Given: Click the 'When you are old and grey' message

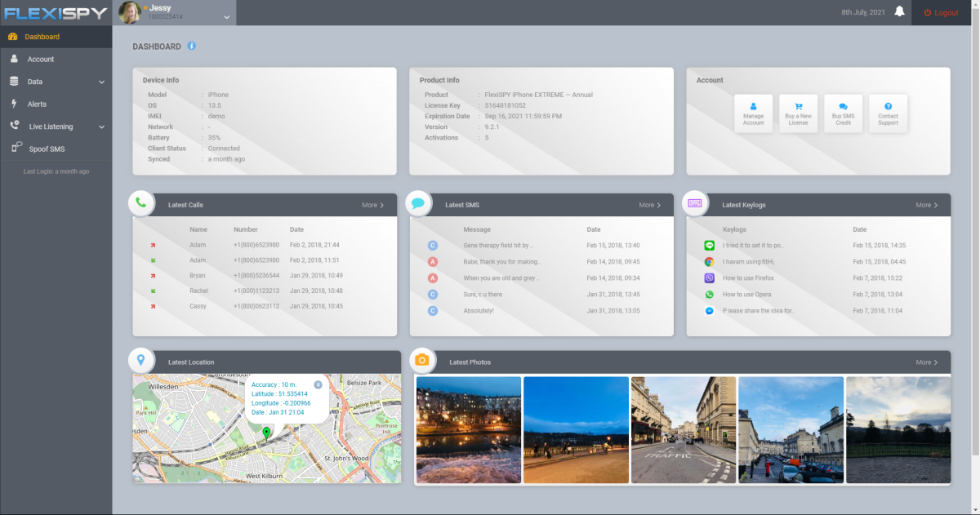Looking at the screenshot, I should pyautogui.click(x=501, y=278).
